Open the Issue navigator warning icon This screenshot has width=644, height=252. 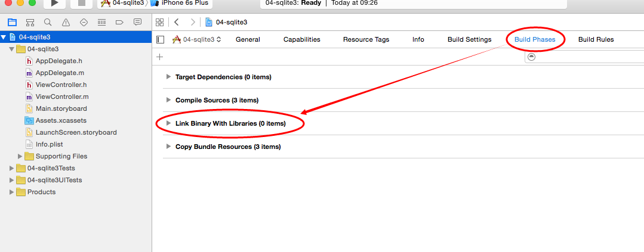pos(66,22)
